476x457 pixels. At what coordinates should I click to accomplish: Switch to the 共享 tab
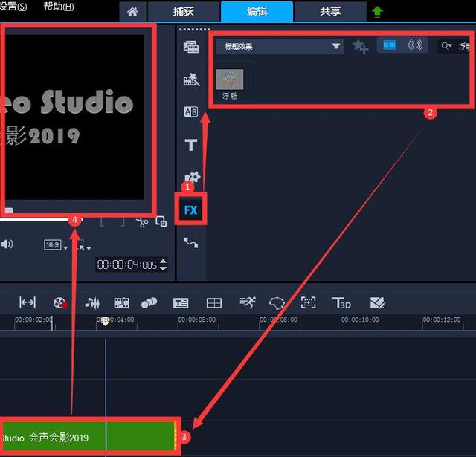pyautogui.click(x=330, y=12)
